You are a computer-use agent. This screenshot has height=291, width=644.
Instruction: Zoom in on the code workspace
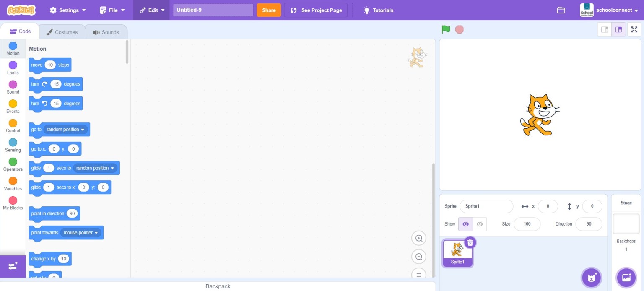pyautogui.click(x=418, y=238)
